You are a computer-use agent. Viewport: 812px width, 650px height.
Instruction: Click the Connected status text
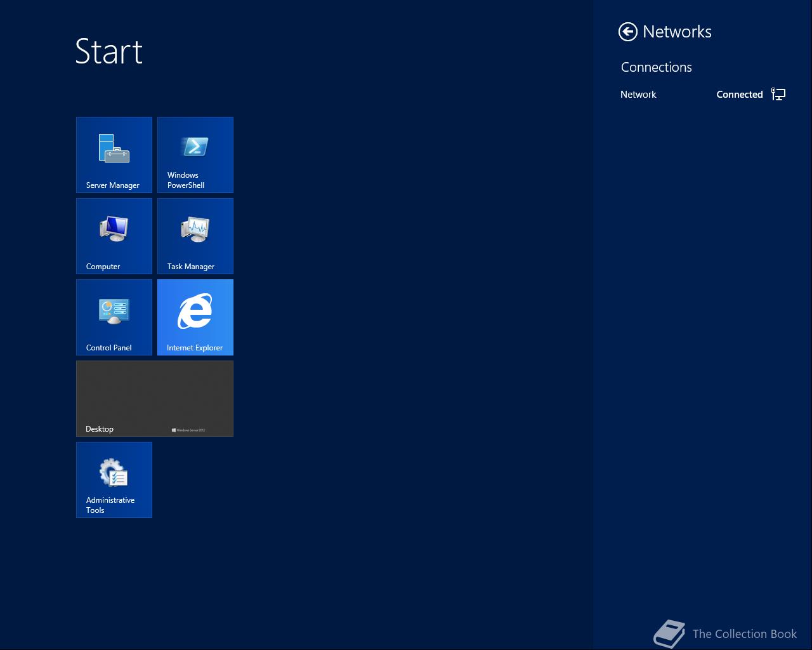(740, 95)
